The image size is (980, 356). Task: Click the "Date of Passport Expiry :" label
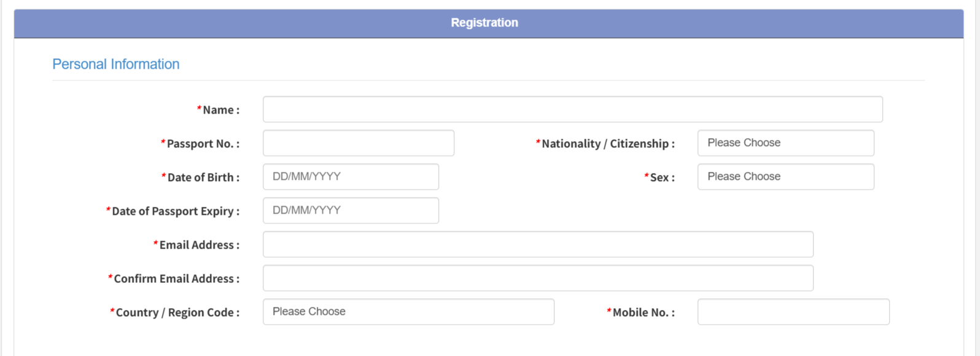click(x=175, y=211)
